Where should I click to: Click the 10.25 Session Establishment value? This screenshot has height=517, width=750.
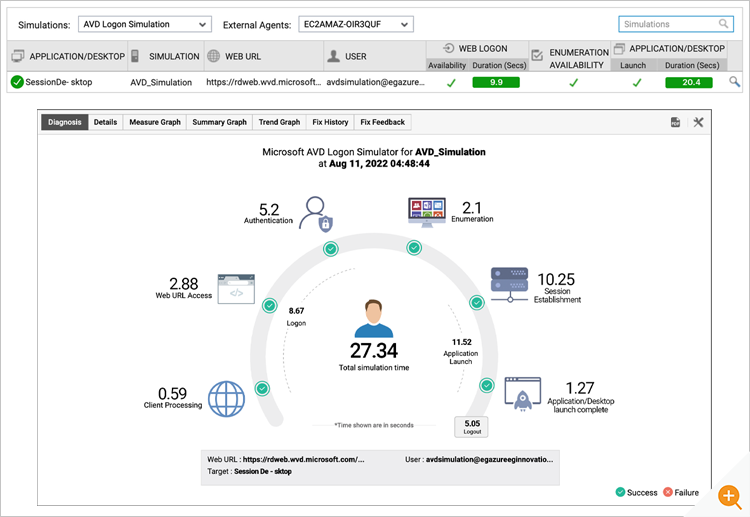[x=556, y=279]
